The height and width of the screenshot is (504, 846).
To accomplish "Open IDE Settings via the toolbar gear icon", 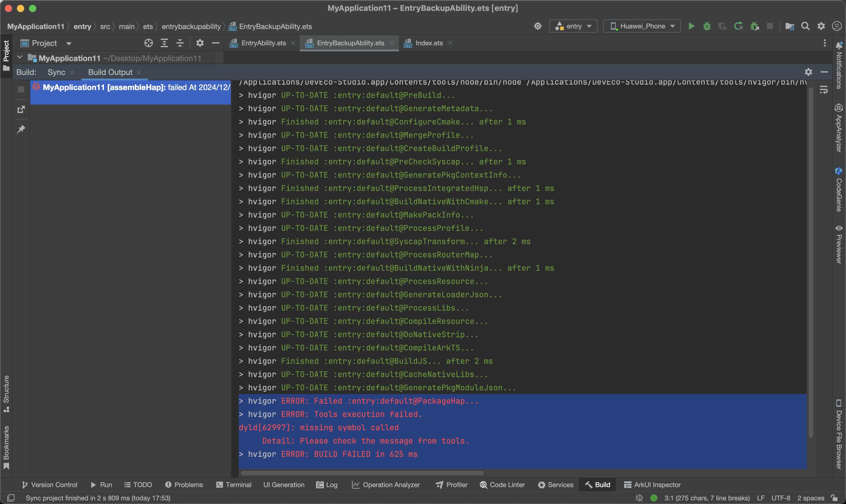I will 822,26.
